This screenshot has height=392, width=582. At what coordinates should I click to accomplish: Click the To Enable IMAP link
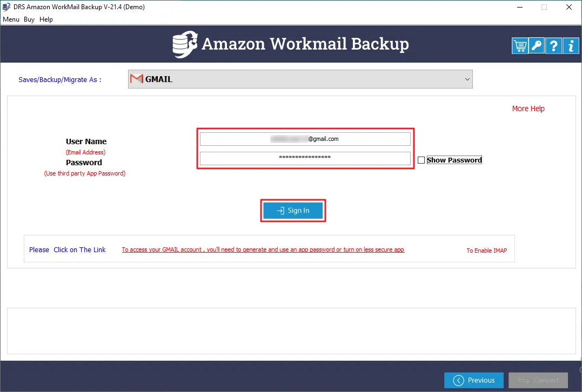tap(486, 251)
